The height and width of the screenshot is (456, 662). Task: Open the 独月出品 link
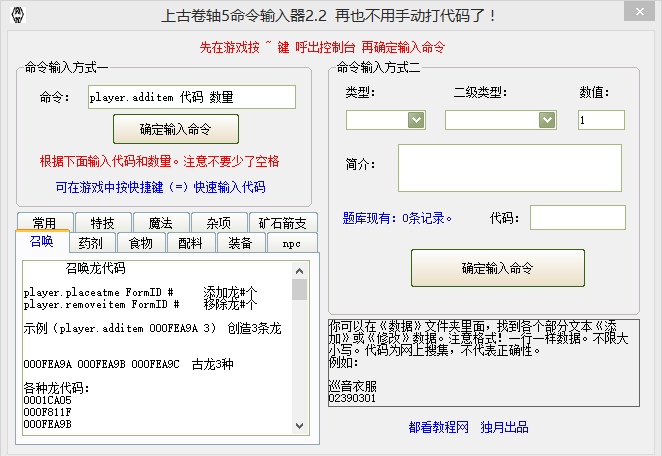pos(505,427)
